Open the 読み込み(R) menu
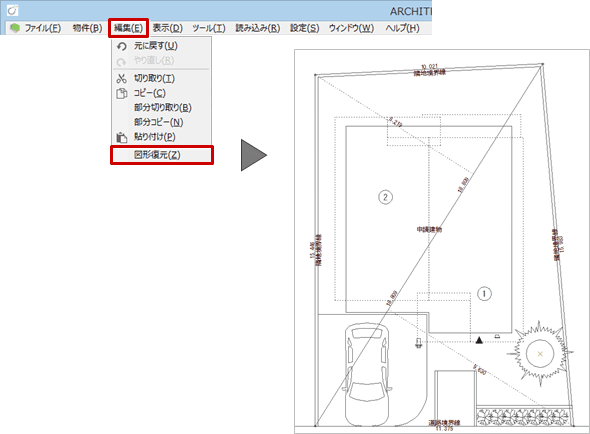This screenshot has width=590, height=434. coord(258,28)
